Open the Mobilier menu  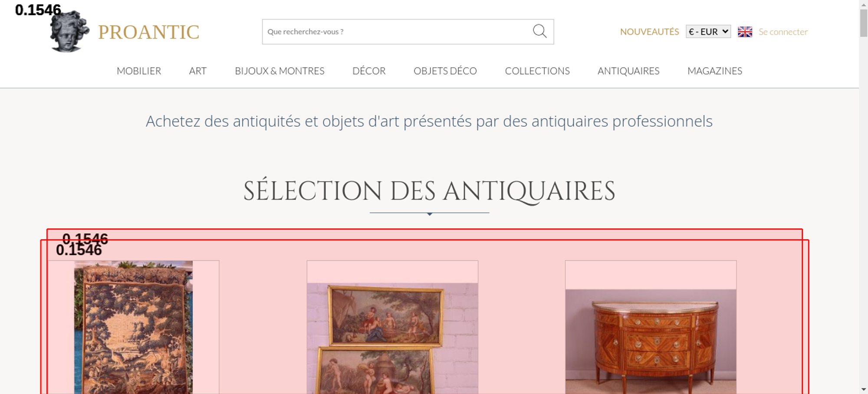point(139,71)
